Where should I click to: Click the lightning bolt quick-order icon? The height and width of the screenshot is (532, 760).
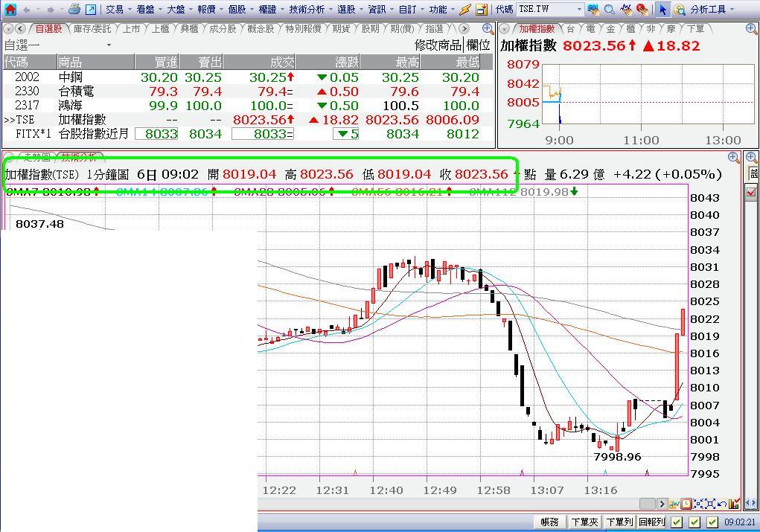[x=465, y=9]
